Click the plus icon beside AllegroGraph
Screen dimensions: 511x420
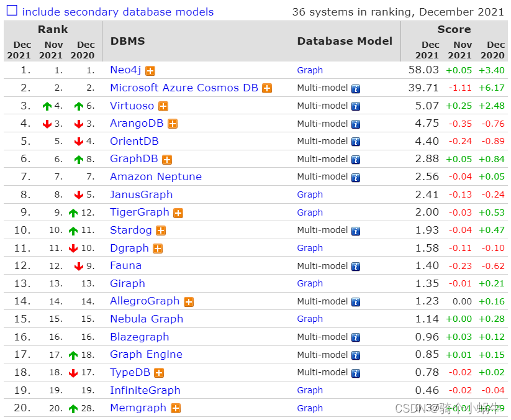[189, 301]
